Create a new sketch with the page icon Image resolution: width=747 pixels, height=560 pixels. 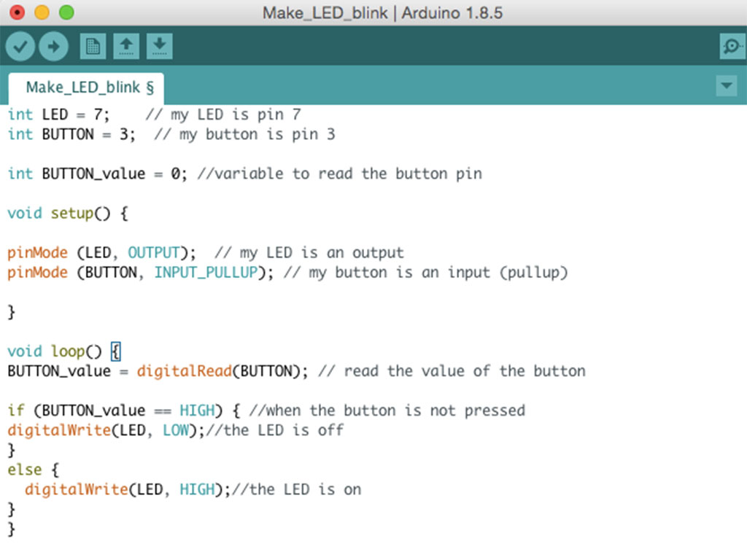(x=93, y=47)
